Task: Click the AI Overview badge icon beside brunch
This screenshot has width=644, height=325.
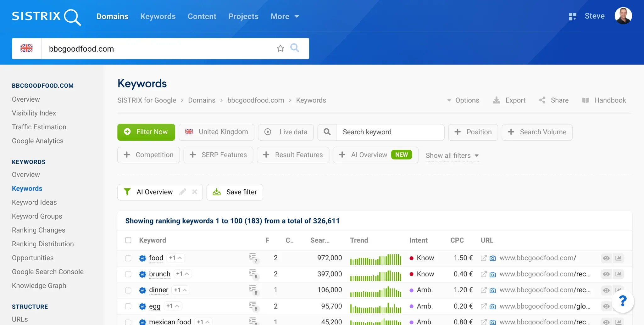Action: coord(143,274)
